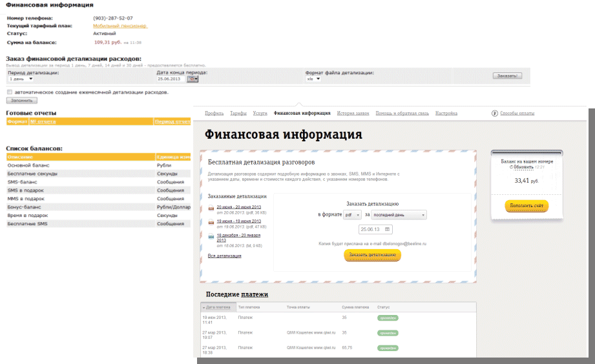Viewport: 595px width, 364px height.
Task: Click the 65,75 payment amount
Action: 347,348
